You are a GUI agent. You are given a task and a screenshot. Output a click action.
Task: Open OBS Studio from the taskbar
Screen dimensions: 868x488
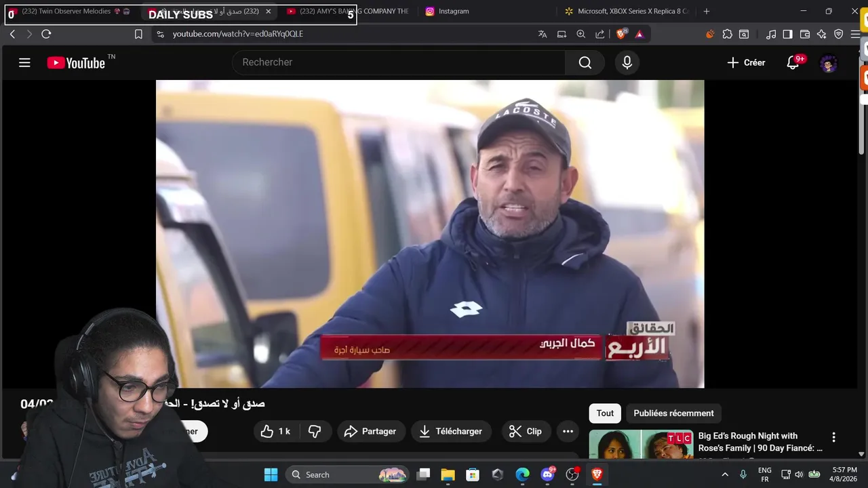(x=572, y=474)
